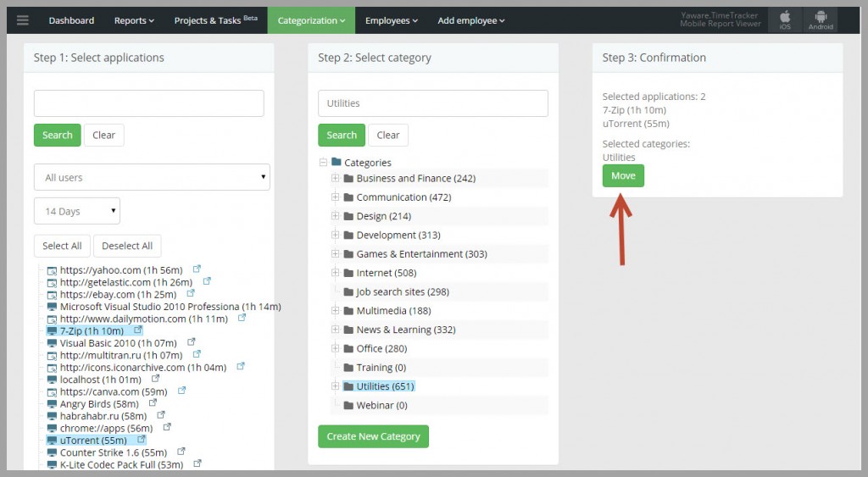
Task: Open ebay.com external link icon
Action: [x=191, y=293]
